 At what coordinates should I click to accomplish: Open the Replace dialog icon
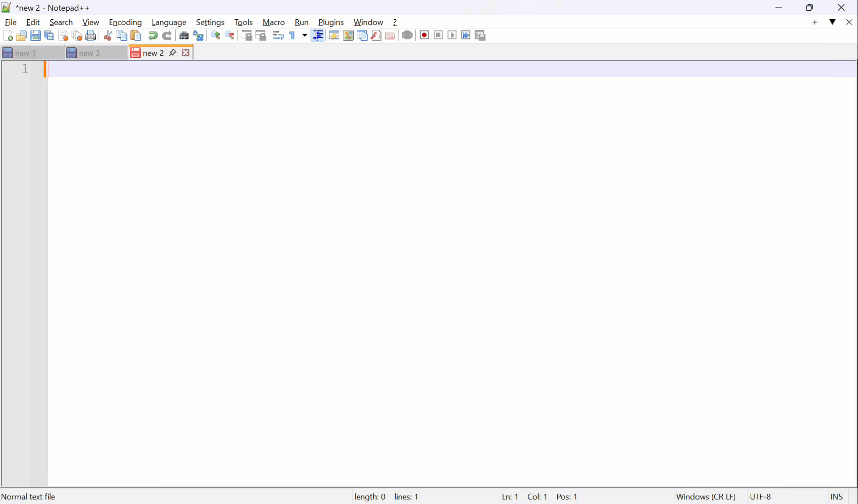click(x=198, y=36)
